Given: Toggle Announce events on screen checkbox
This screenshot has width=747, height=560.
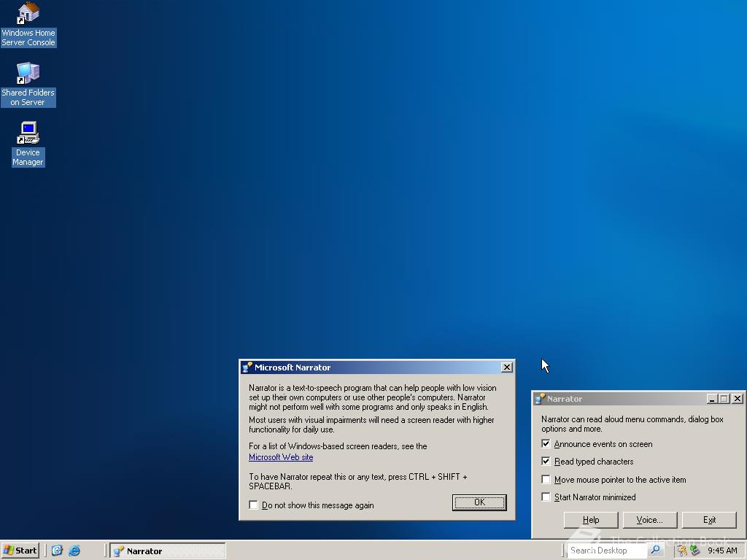Looking at the screenshot, I should coord(546,444).
